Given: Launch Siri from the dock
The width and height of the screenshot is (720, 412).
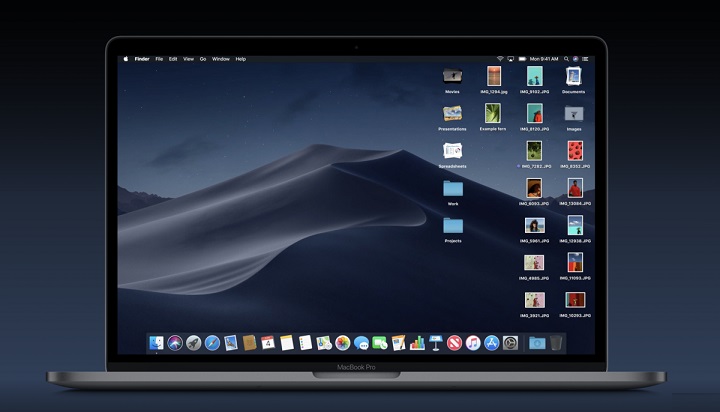Looking at the screenshot, I should (175, 343).
